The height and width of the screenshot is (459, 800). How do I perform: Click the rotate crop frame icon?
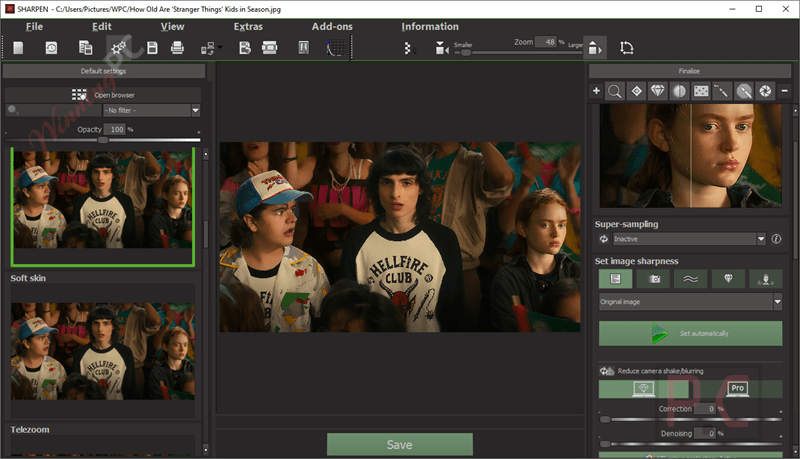tap(627, 48)
